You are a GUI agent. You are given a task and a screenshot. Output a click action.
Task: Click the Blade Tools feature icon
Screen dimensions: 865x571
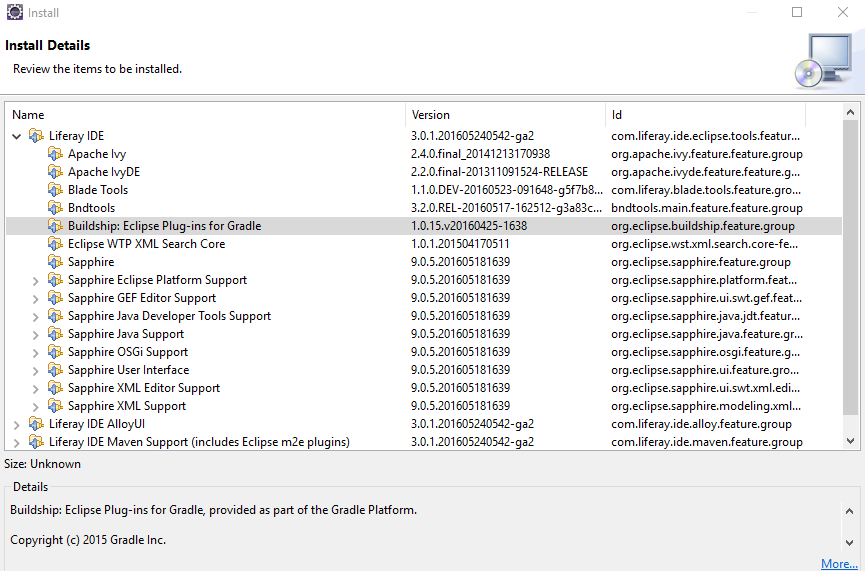click(x=55, y=190)
